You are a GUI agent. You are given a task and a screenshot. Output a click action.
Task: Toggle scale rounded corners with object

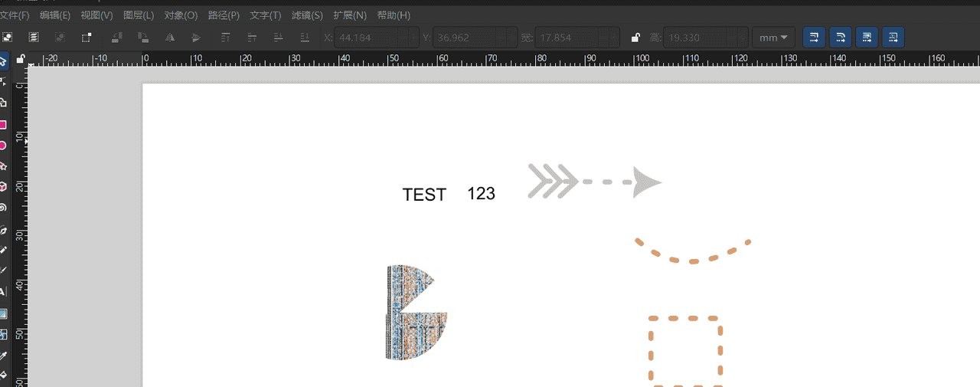841,37
